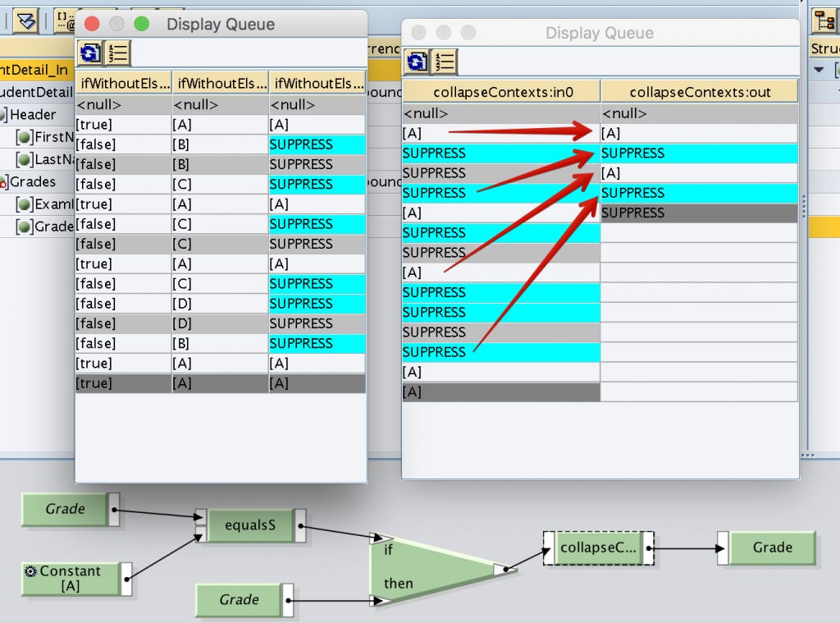Click the [D] cell in the gray row of the left Display Queue
This screenshot has width=840, height=623.
coord(220,323)
